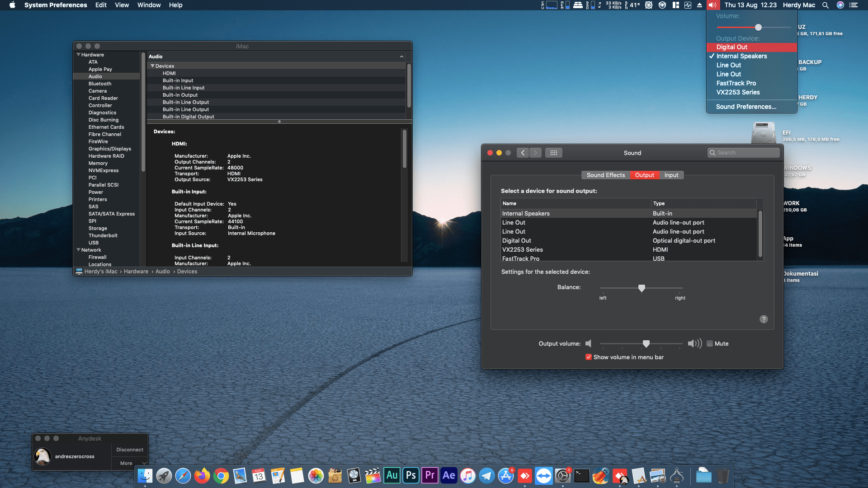Screen dimensions: 868x488
Task: Open Final Cut Pro from the dock
Action: click(373, 476)
